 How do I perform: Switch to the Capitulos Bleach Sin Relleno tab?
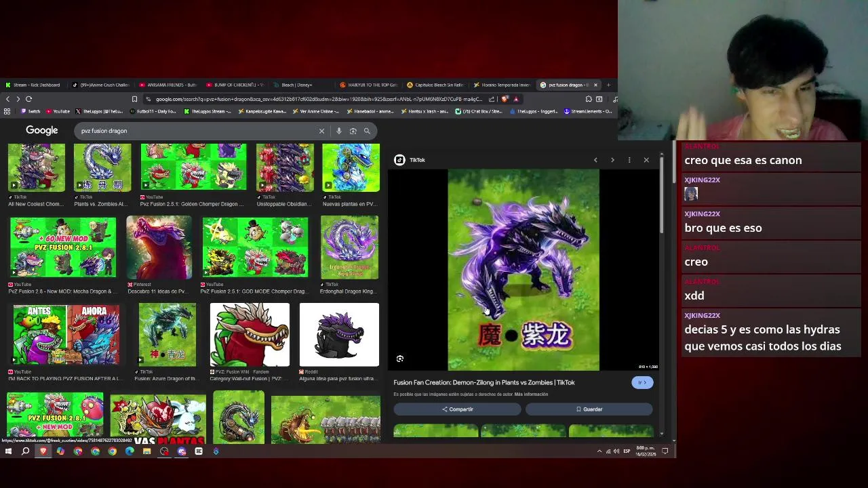[x=436, y=85]
